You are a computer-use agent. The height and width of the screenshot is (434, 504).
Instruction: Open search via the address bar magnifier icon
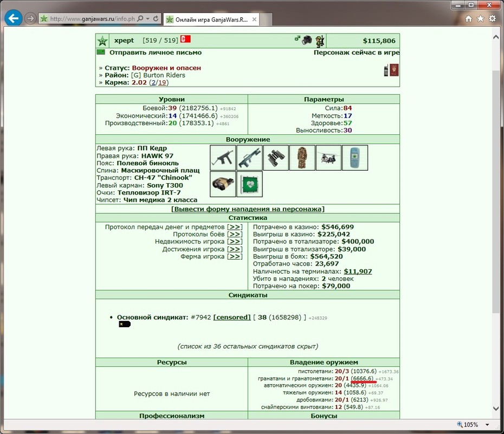point(140,18)
